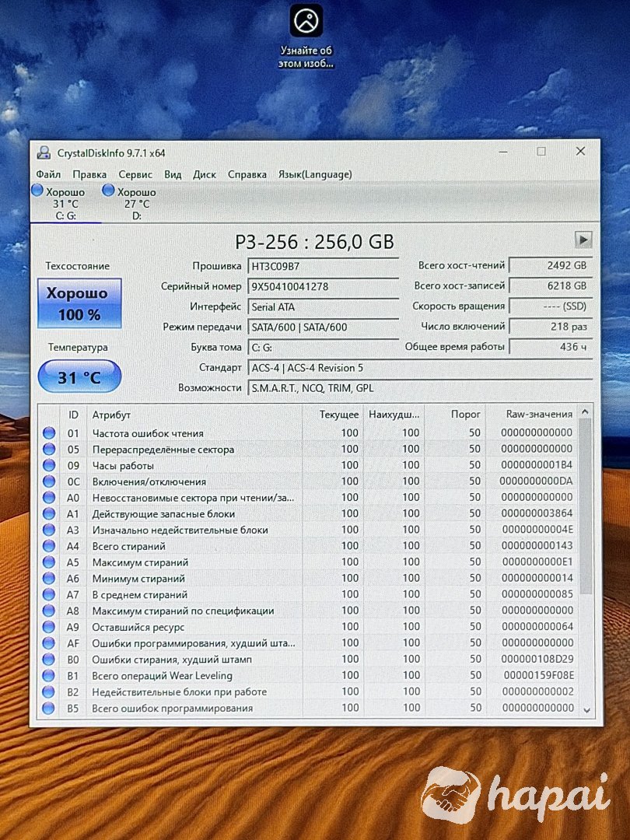This screenshot has width=630, height=840.
Task: Click the status icon for attribute 0C
Action: click(49, 481)
